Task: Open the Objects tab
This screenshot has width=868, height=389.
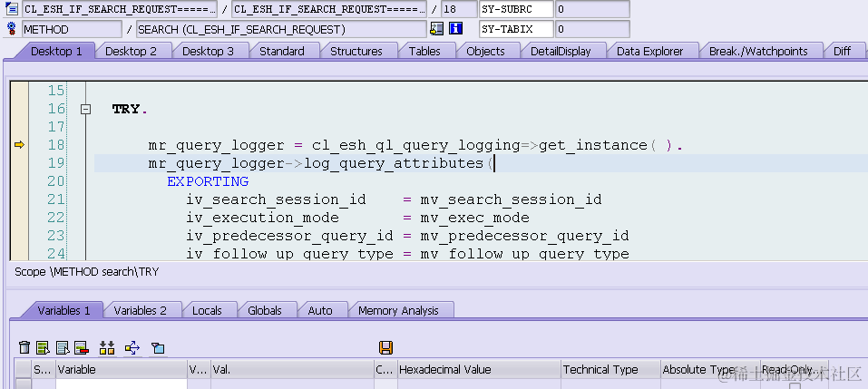Action: coord(485,51)
